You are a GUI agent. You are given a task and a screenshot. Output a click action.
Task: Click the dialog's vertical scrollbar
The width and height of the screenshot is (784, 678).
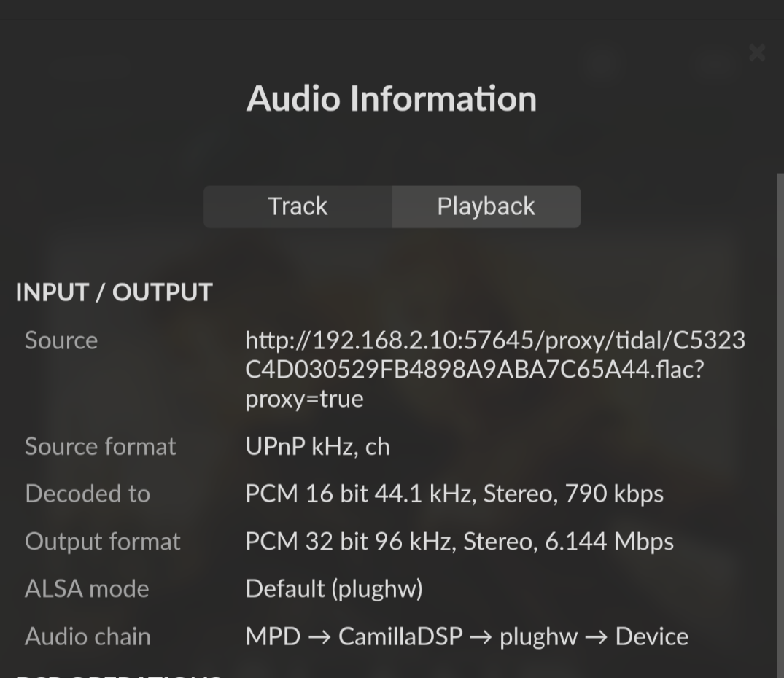coord(779,423)
